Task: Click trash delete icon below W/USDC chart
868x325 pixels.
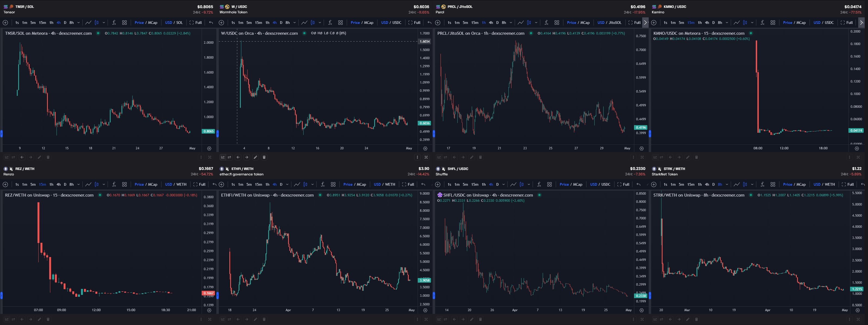Action: [264, 157]
